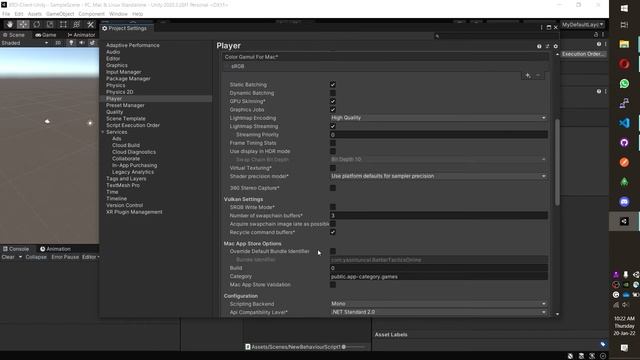Enable SRGB Write Mode checkbox
This screenshot has width=640, height=360.
coord(333,207)
